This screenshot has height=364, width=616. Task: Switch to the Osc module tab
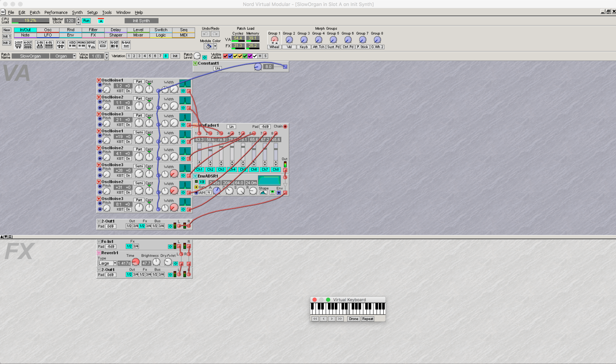pos(48,30)
